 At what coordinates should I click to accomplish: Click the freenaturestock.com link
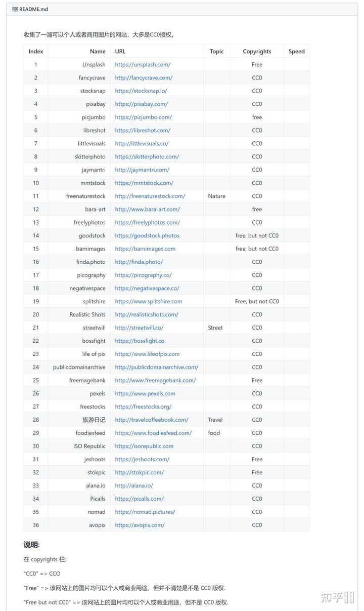pos(150,196)
